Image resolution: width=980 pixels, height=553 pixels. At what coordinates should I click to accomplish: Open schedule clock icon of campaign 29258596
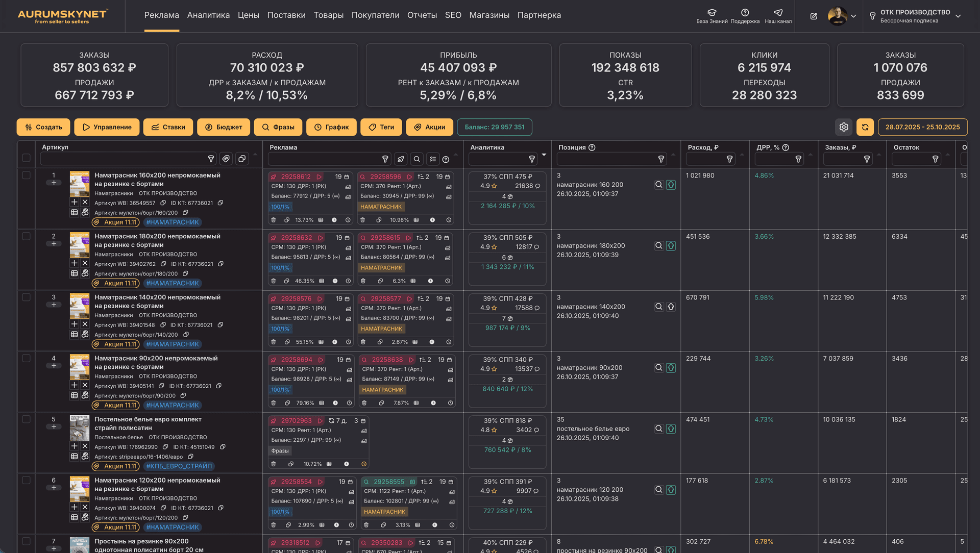(449, 220)
